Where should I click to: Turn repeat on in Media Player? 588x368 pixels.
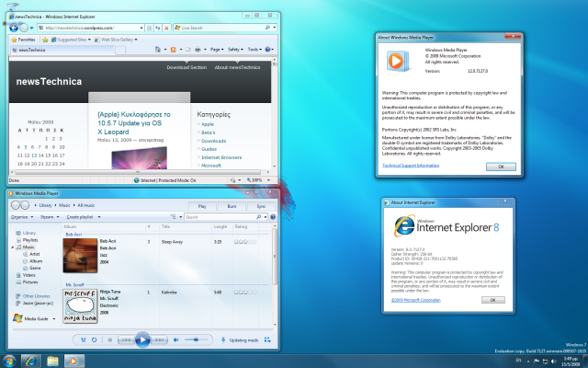click(94, 339)
